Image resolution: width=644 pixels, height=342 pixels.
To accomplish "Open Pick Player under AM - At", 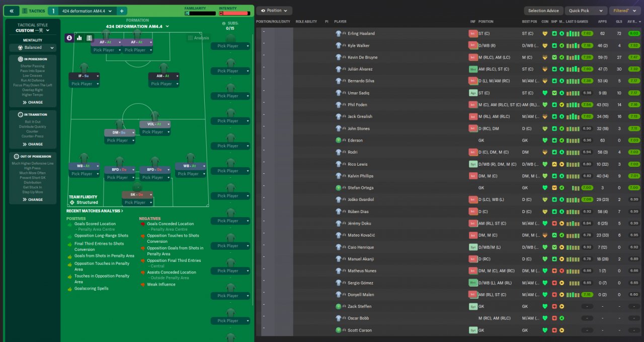I will click(x=164, y=84).
